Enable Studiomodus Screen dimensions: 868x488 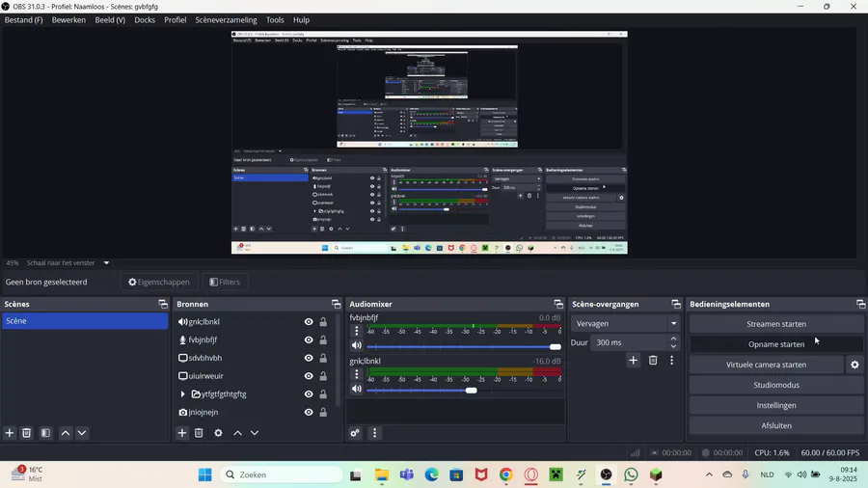click(x=776, y=385)
